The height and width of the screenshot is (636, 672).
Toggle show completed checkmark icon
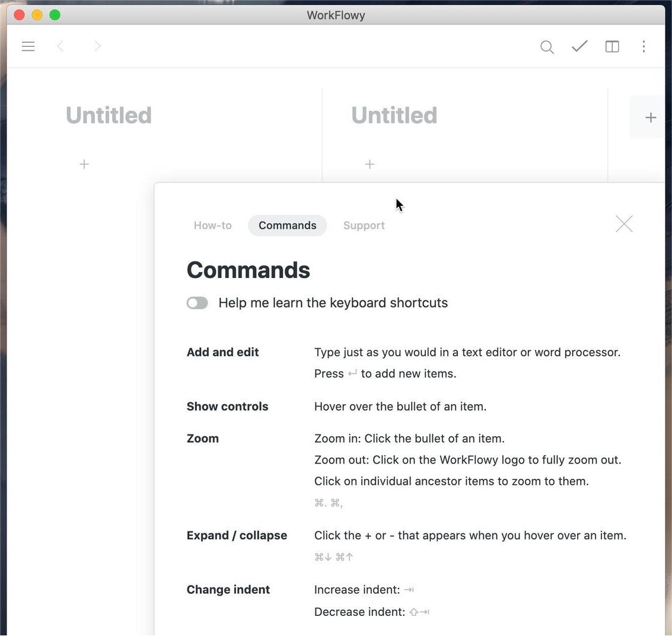point(579,46)
